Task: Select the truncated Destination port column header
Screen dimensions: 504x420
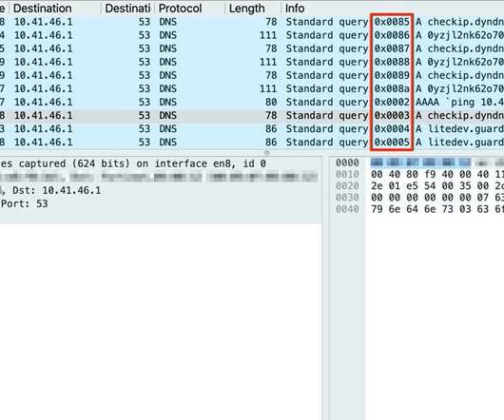Action: 127,9
